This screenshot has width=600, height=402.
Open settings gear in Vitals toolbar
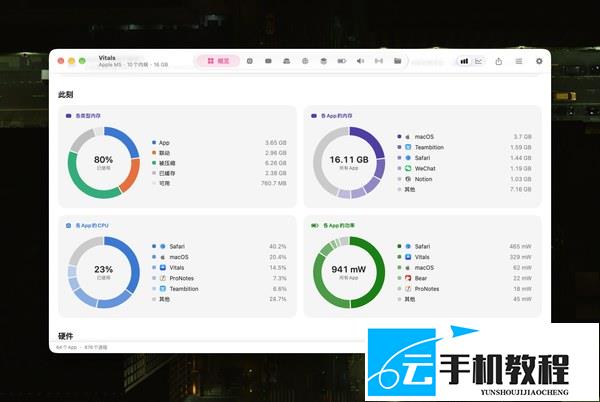point(539,61)
